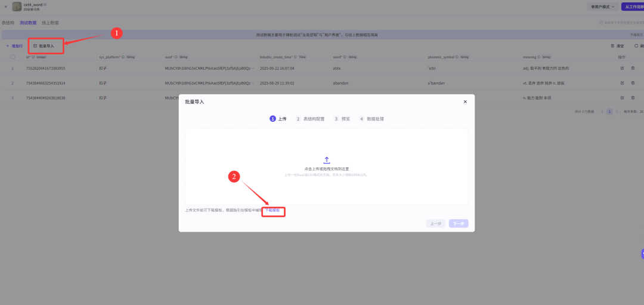This screenshot has width=644, height=305.
Task: Click the upload arrow icon in the drop area
Action: [327, 160]
